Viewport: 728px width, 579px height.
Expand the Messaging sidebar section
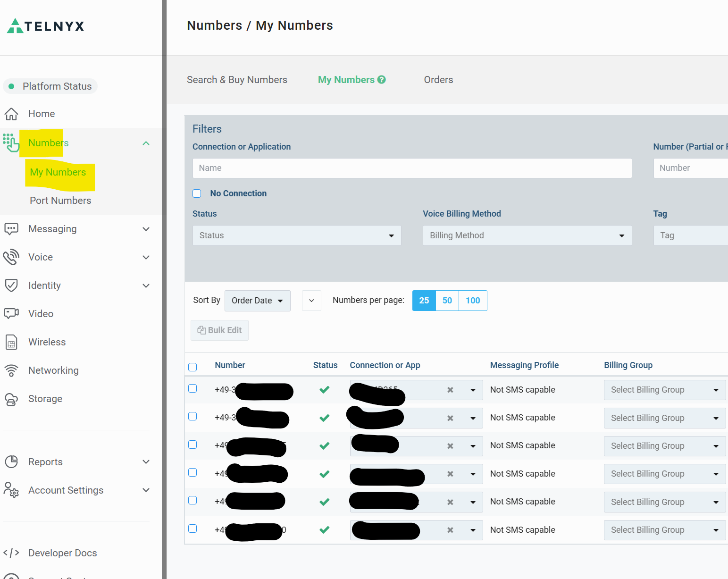tap(146, 229)
